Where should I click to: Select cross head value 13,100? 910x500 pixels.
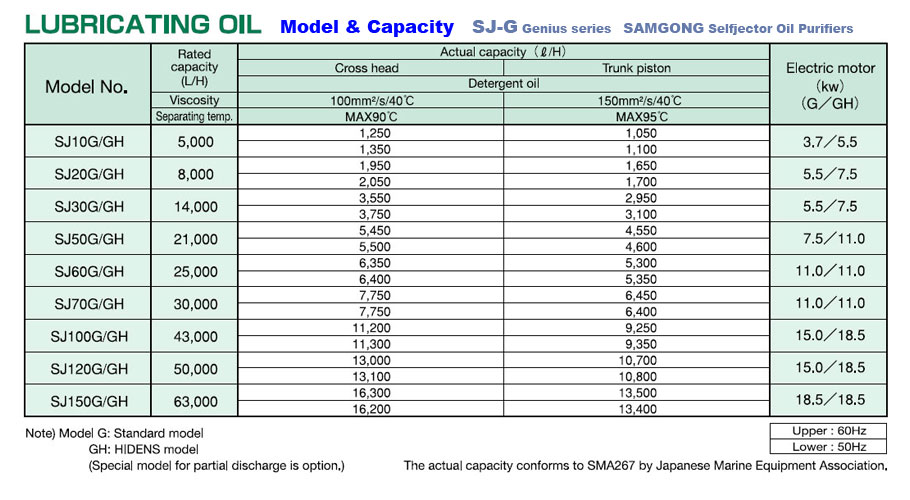[x=371, y=376]
